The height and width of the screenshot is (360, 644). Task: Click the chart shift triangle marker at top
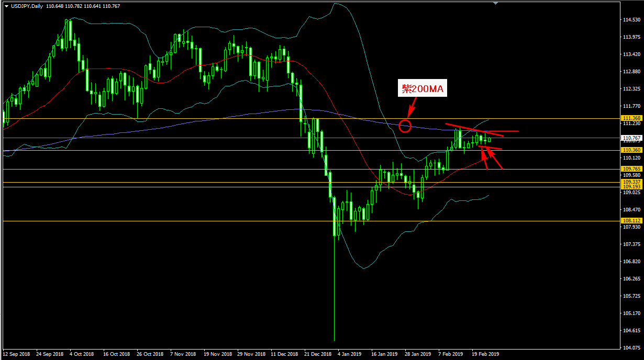click(x=496, y=3)
